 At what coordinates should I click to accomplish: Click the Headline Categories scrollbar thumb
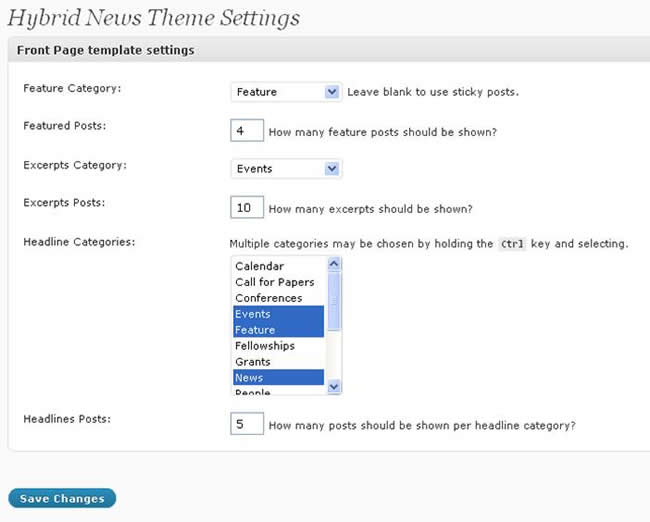tap(334, 301)
